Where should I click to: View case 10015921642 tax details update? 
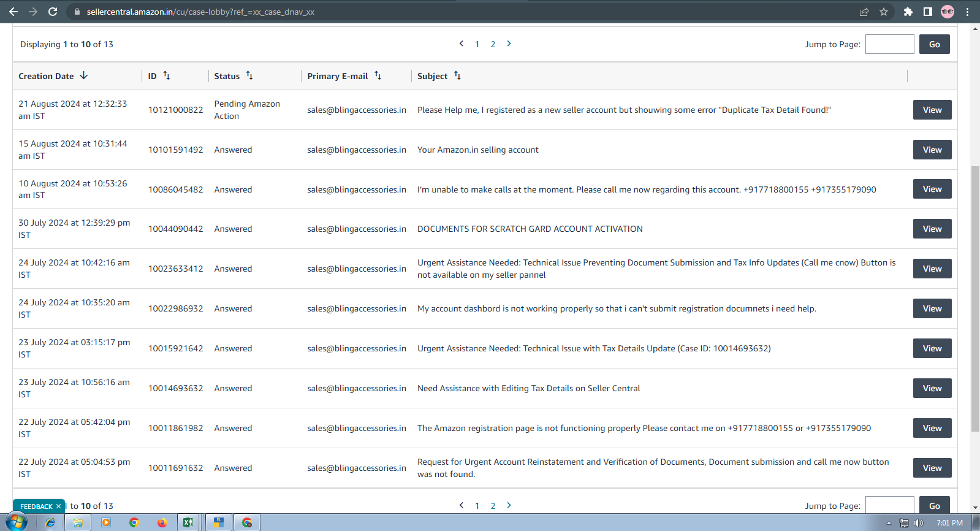(x=932, y=348)
